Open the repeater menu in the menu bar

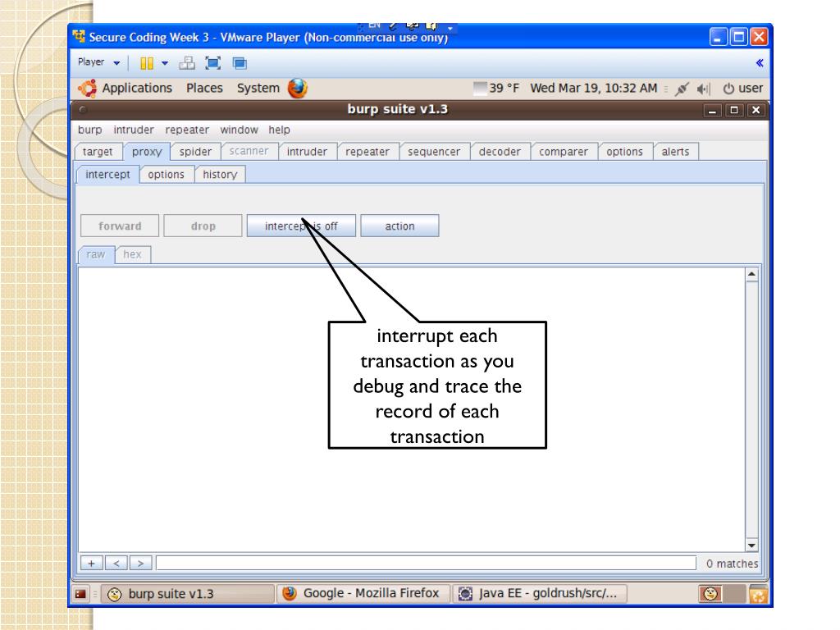click(x=187, y=130)
